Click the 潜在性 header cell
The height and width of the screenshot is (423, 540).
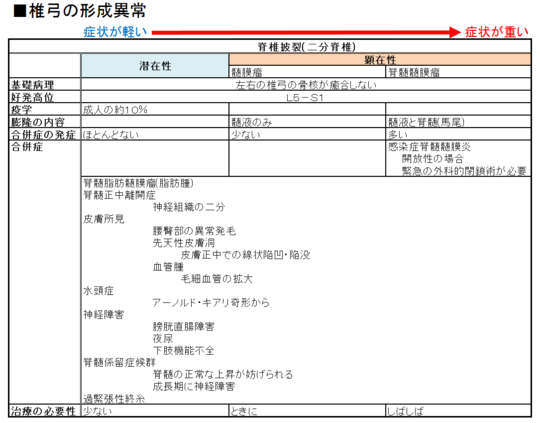155,65
